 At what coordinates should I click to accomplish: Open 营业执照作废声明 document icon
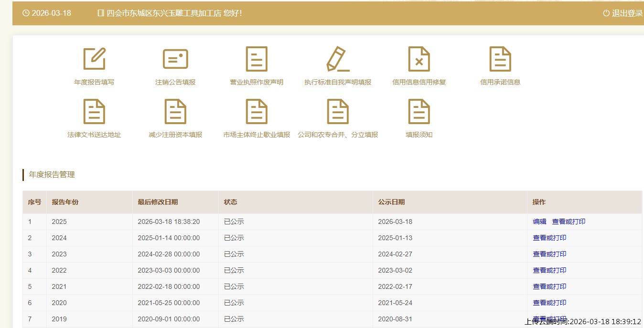click(257, 59)
